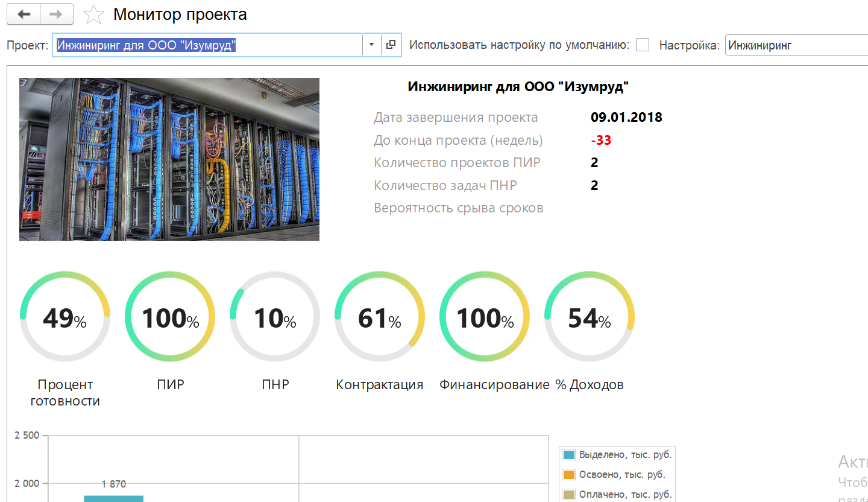The width and height of the screenshot is (868, 502).
Task: Go back with the left arrow button
Action: (x=24, y=14)
